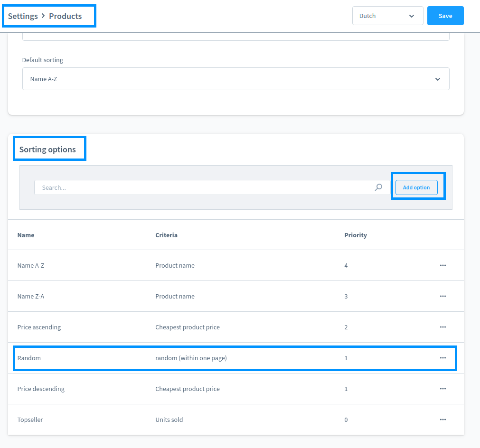480x448 pixels.
Task: Click the Name column header
Action: pyautogui.click(x=26, y=235)
